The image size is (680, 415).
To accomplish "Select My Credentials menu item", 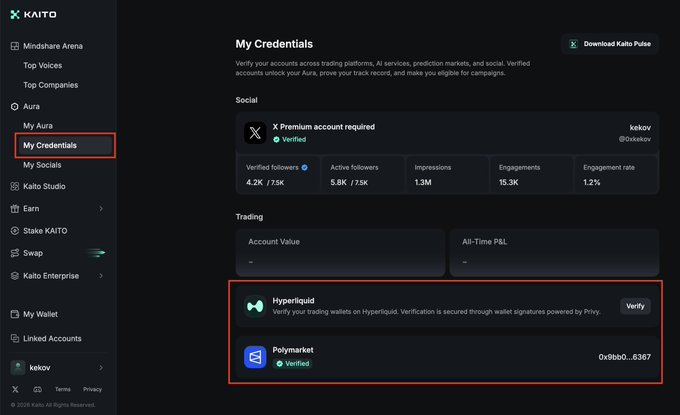I will coord(65,145).
